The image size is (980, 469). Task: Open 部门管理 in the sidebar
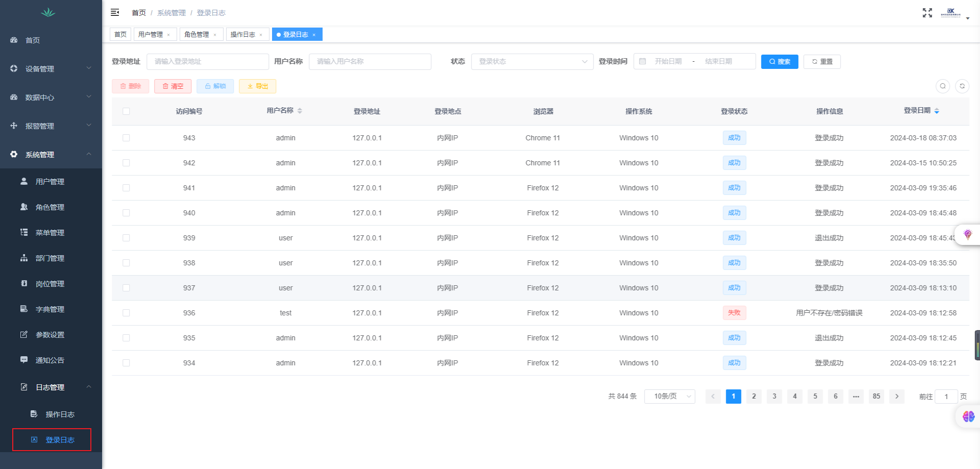(51, 258)
